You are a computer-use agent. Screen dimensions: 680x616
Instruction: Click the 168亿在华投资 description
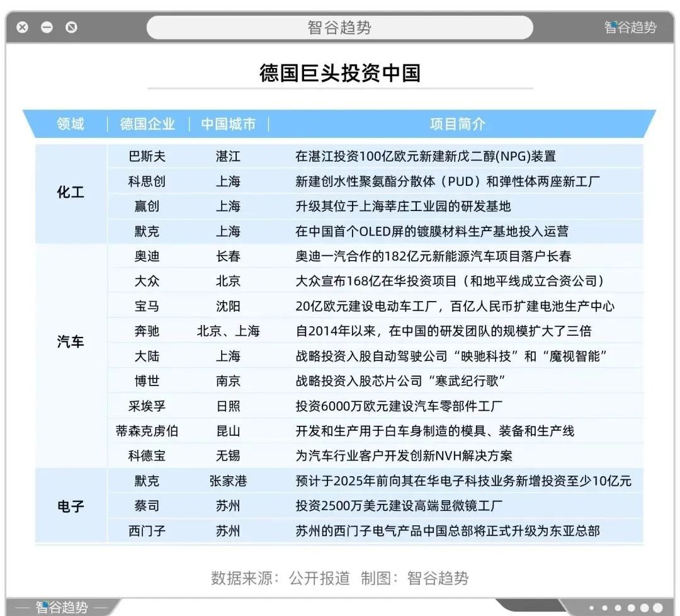click(451, 281)
